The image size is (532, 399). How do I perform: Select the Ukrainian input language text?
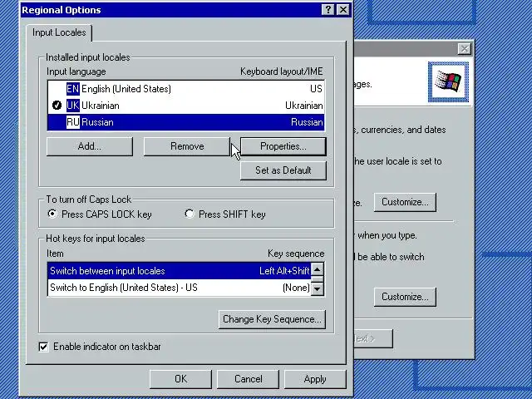tap(101, 106)
